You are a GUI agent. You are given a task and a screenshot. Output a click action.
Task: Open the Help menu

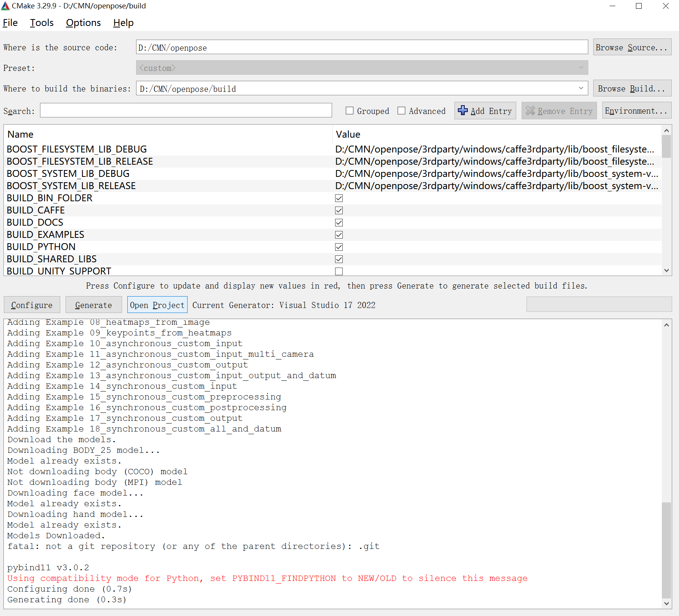point(123,22)
